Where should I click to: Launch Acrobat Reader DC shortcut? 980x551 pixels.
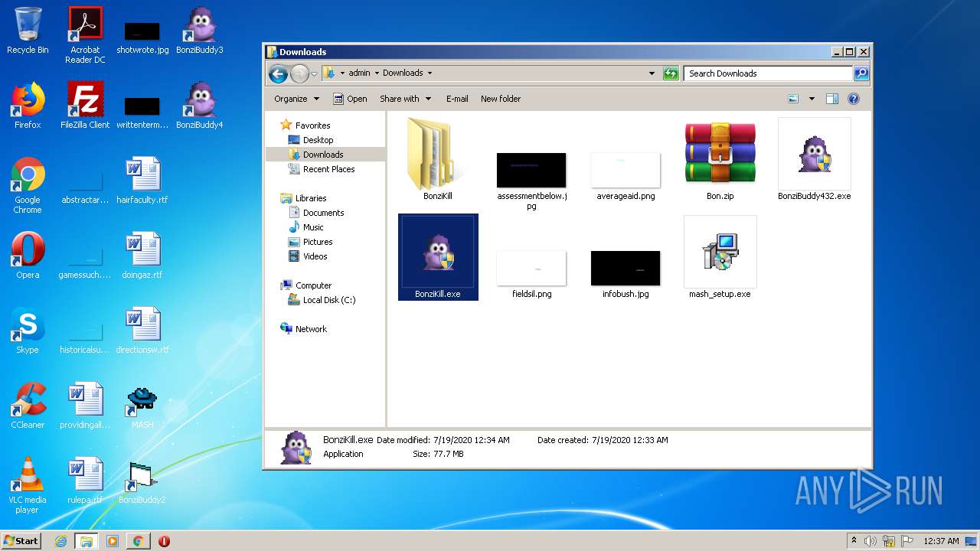tap(85, 34)
